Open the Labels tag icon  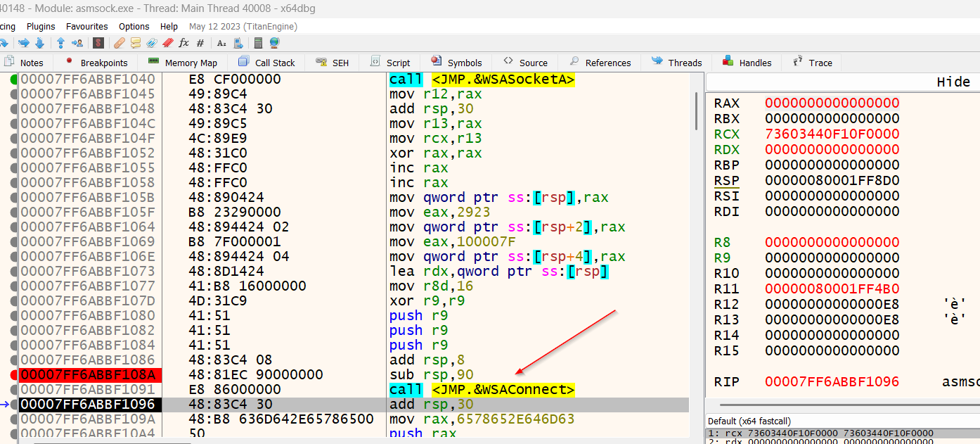tap(152, 43)
